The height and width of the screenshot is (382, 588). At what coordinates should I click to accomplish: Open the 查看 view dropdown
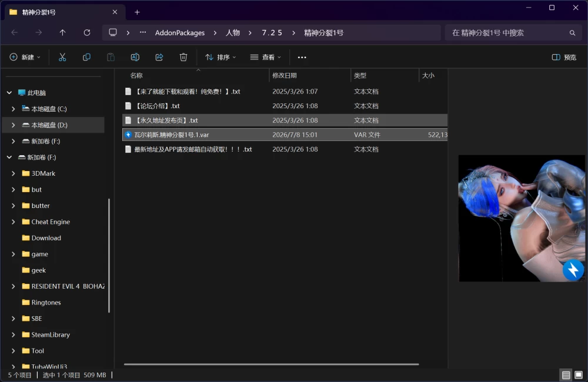coord(266,57)
